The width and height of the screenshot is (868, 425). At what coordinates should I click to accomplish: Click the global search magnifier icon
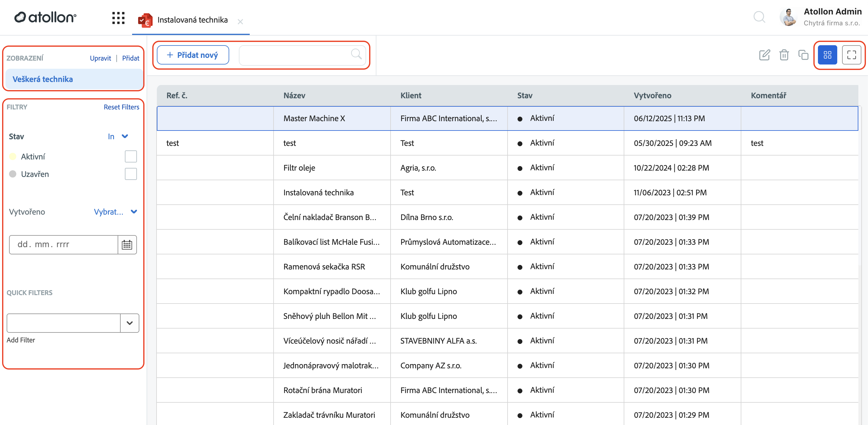click(x=759, y=17)
